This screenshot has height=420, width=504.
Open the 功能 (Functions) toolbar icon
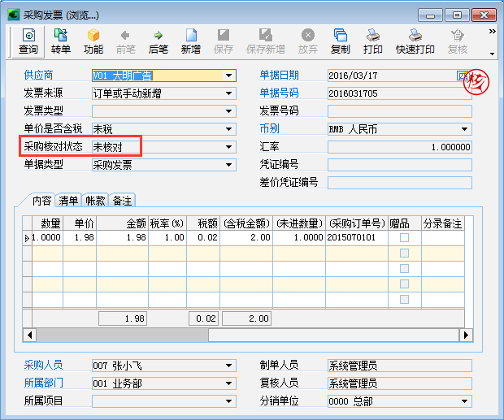[x=93, y=41]
